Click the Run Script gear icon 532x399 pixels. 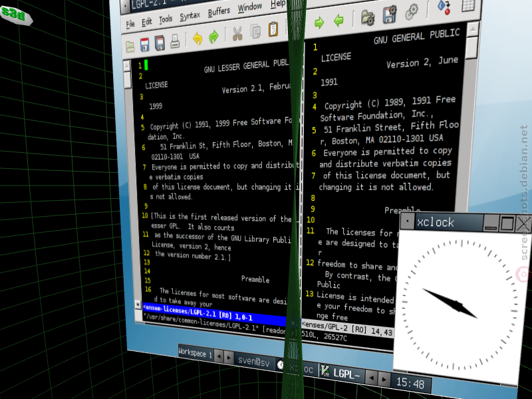[412, 11]
